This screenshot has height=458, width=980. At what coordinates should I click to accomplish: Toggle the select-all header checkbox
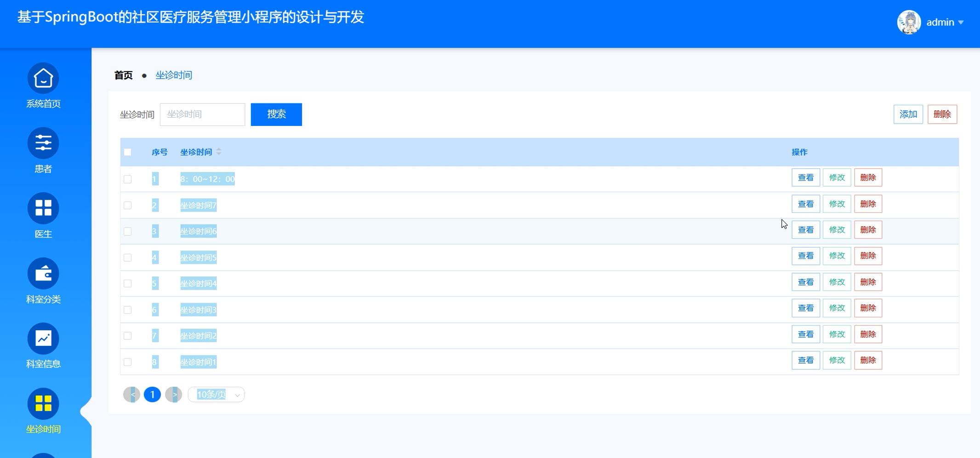tap(128, 152)
